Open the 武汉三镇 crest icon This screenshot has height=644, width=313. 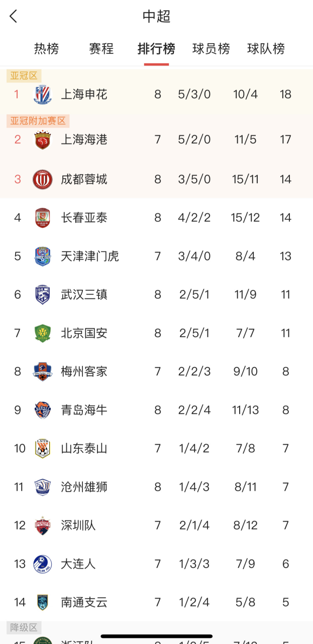[x=42, y=295]
